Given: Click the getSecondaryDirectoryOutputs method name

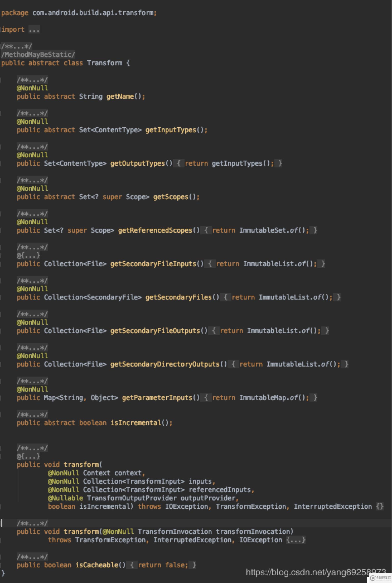Looking at the screenshot, I should [165, 364].
